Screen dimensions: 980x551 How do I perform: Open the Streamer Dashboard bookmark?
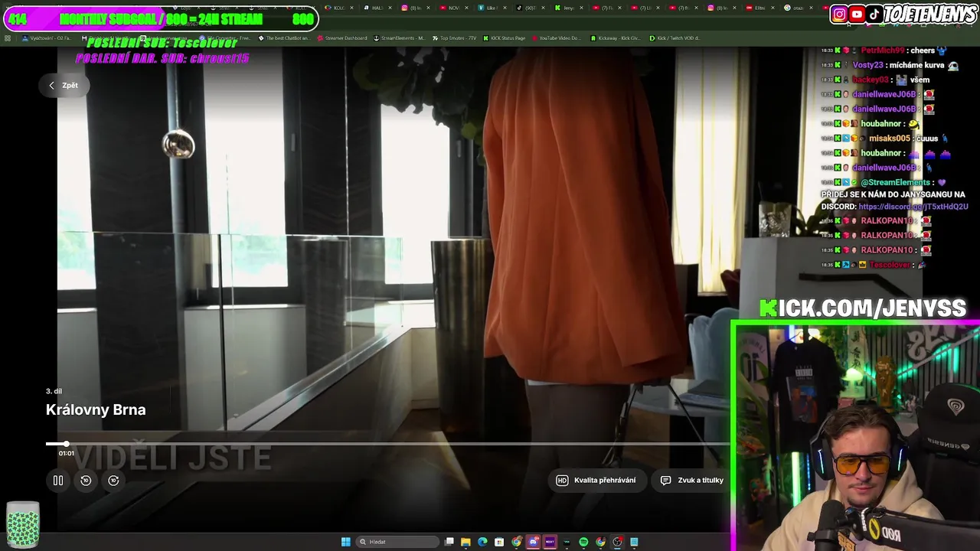coord(341,37)
